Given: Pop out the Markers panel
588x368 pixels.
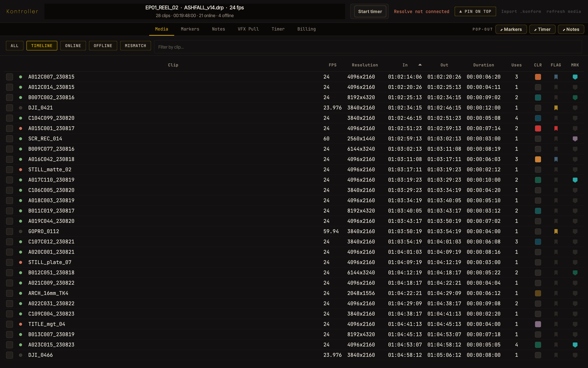Looking at the screenshot, I should click(x=511, y=29).
